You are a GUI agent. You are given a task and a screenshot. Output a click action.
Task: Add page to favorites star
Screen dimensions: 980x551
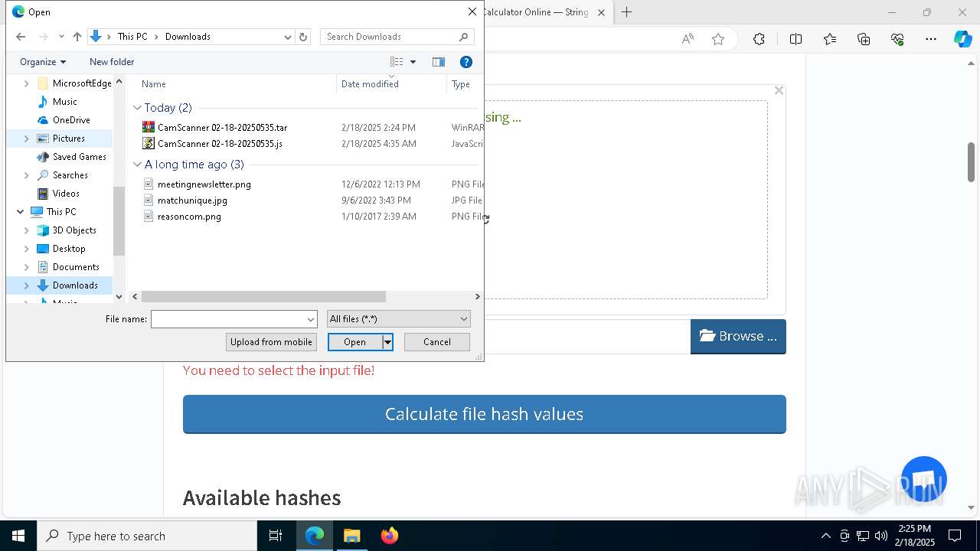point(718,40)
